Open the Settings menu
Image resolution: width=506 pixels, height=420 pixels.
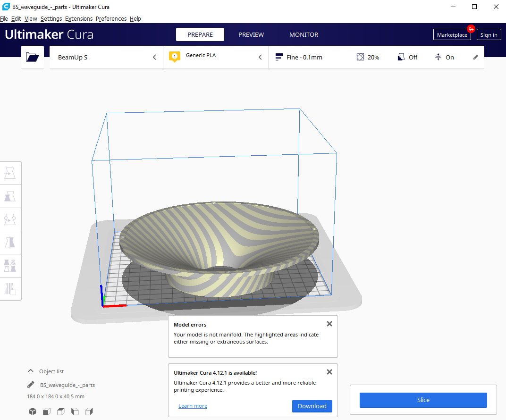point(51,19)
